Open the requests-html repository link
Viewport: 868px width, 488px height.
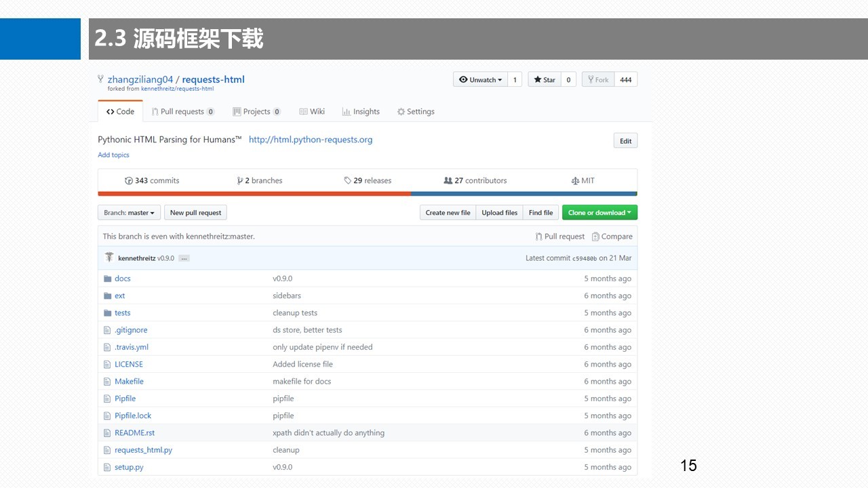213,79
